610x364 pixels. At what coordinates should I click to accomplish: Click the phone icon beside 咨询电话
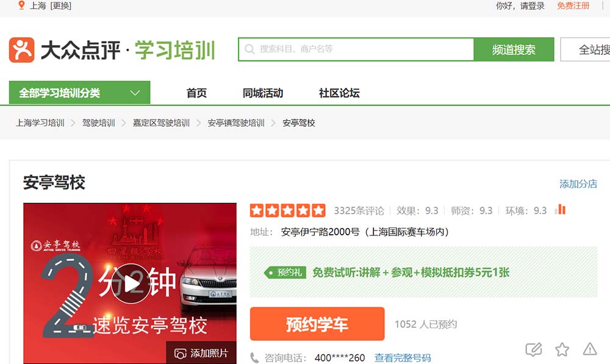254,358
